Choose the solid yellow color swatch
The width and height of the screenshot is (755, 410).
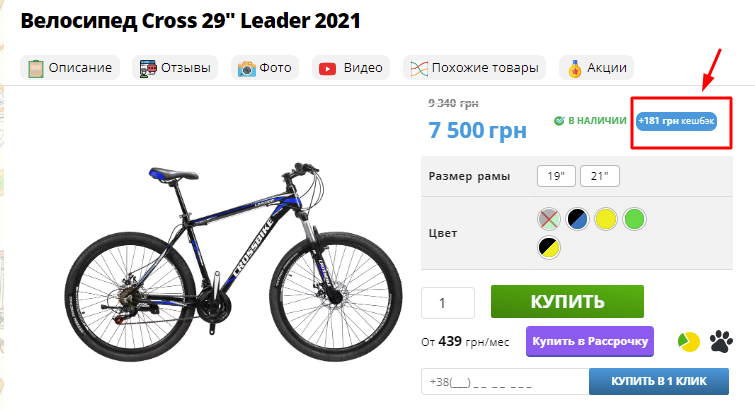[x=606, y=219]
